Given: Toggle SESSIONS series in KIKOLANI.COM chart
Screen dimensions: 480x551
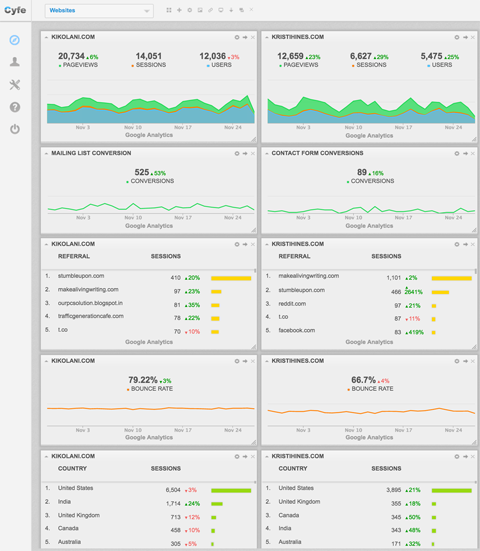Looking at the screenshot, I should tap(149, 65).
